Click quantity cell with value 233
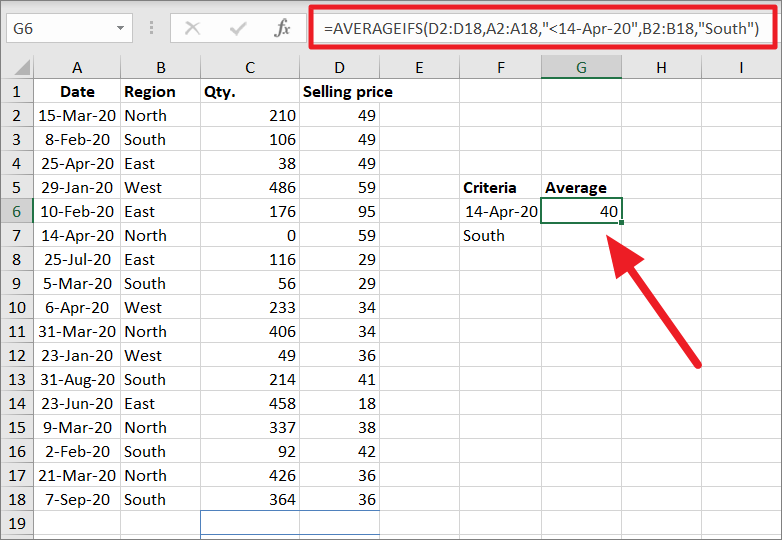This screenshot has width=782, height=540. coord(250,308)
